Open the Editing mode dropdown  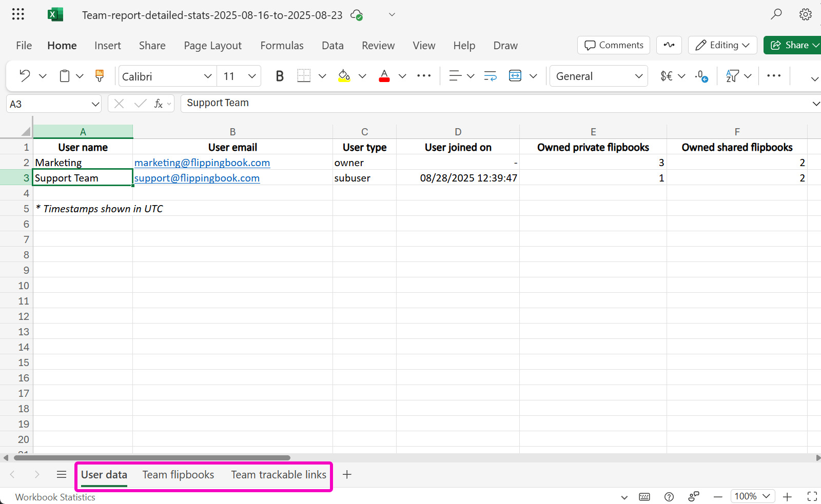pos(722,45)
